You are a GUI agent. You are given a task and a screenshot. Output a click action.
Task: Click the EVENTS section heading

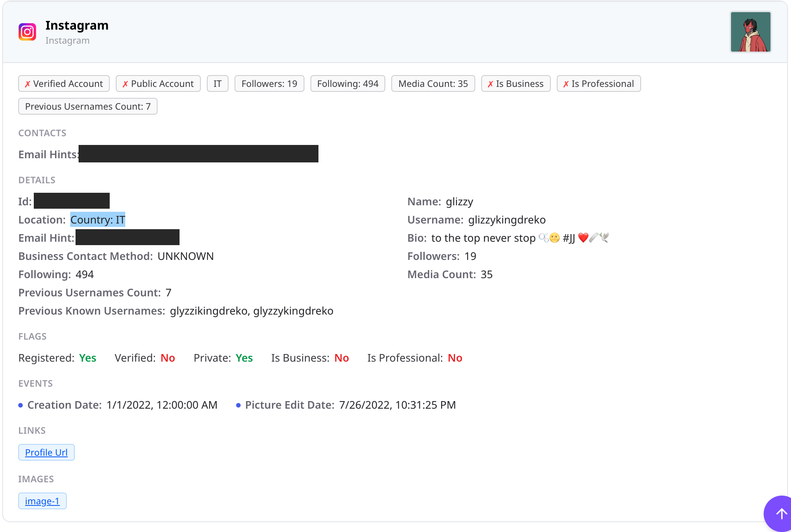(36, 384)
